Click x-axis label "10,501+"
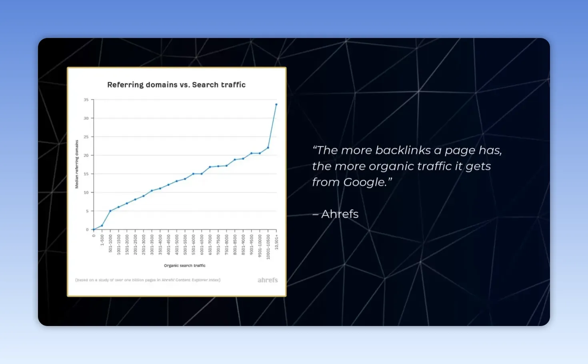 [276, 242]
